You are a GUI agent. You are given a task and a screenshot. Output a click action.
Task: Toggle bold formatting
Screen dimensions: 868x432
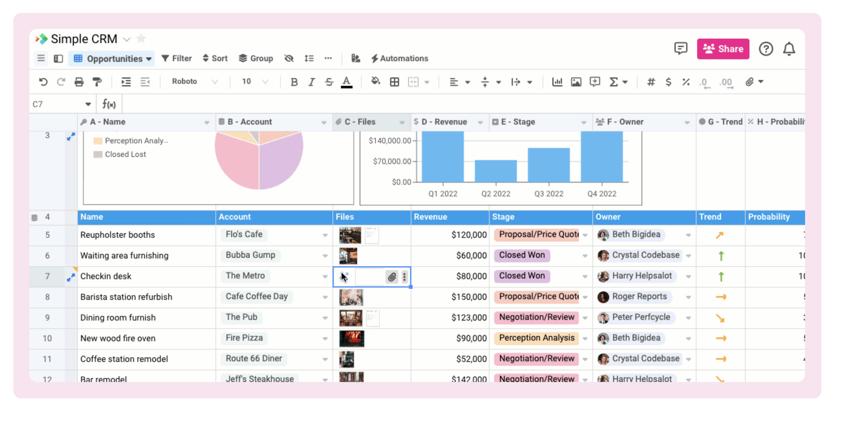[294, 82]
